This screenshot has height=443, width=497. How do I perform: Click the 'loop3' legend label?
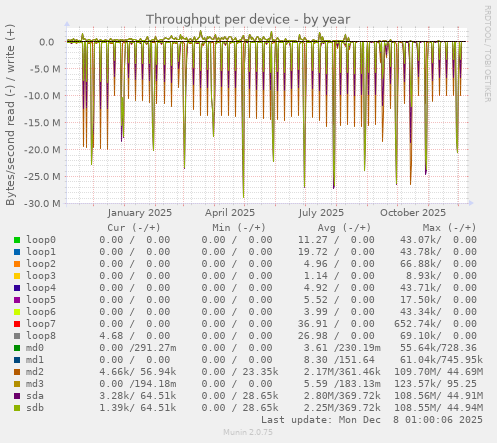click(41, 276)
